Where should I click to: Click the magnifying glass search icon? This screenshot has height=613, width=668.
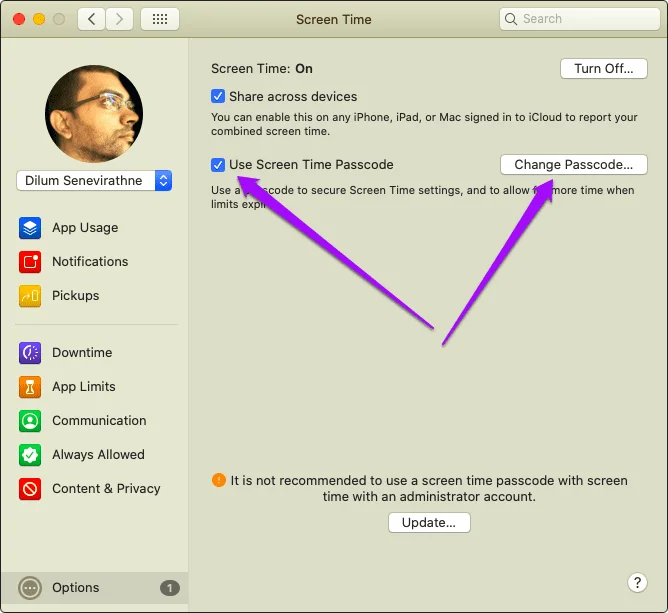[x=511, y=19]
